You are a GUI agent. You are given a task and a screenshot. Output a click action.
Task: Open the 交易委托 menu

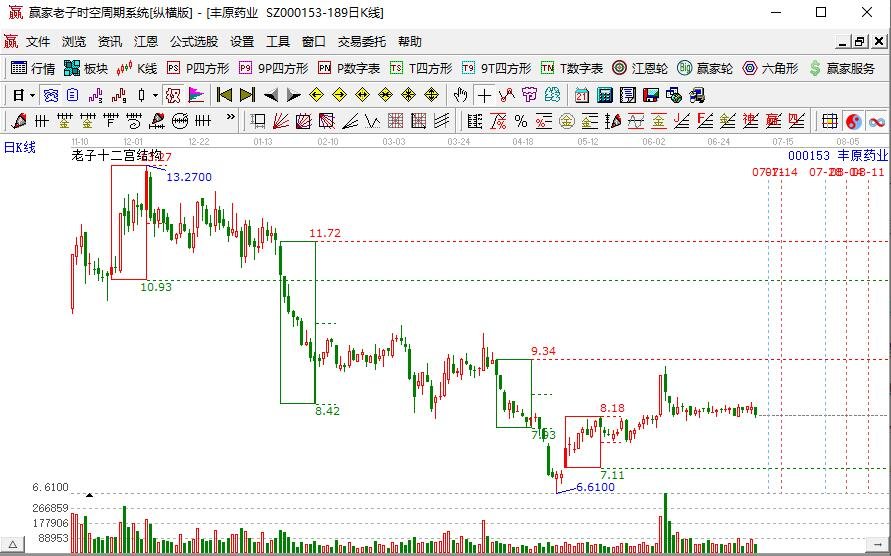click(x=361, y=42)
